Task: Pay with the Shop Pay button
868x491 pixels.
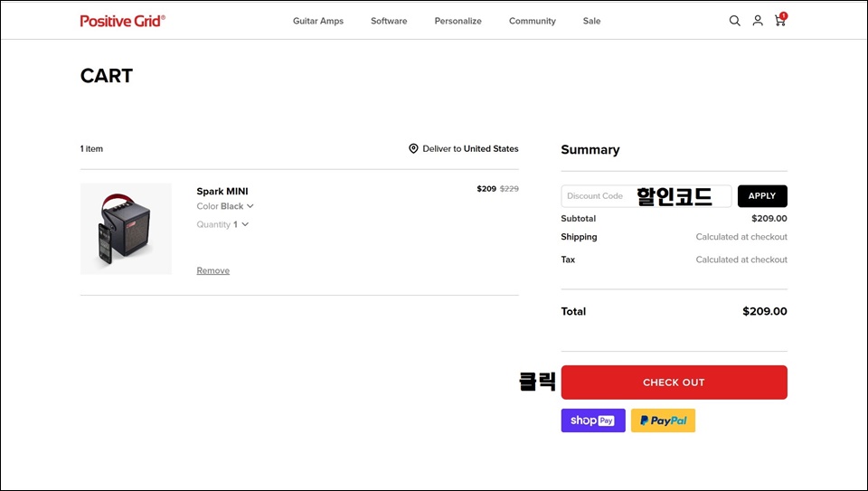Action: (x=593, y=420)
